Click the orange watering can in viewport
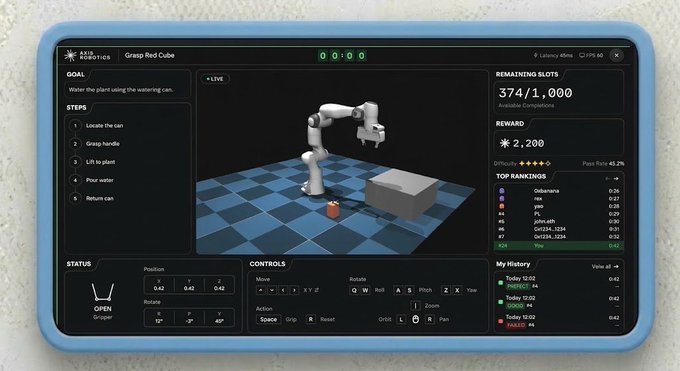Image resolution: width=680 pixels, height=371 pixels. 333,209
